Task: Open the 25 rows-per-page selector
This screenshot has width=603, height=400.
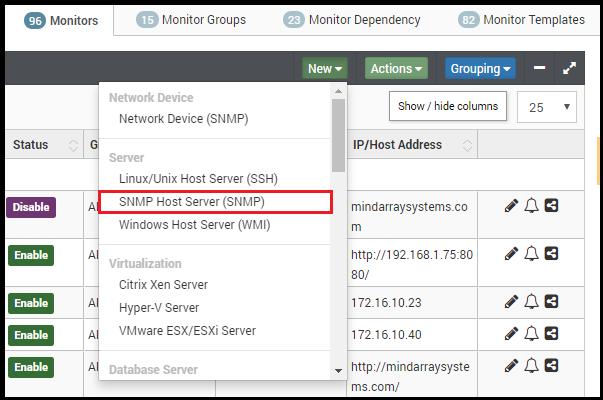Action: pos(546,107)
